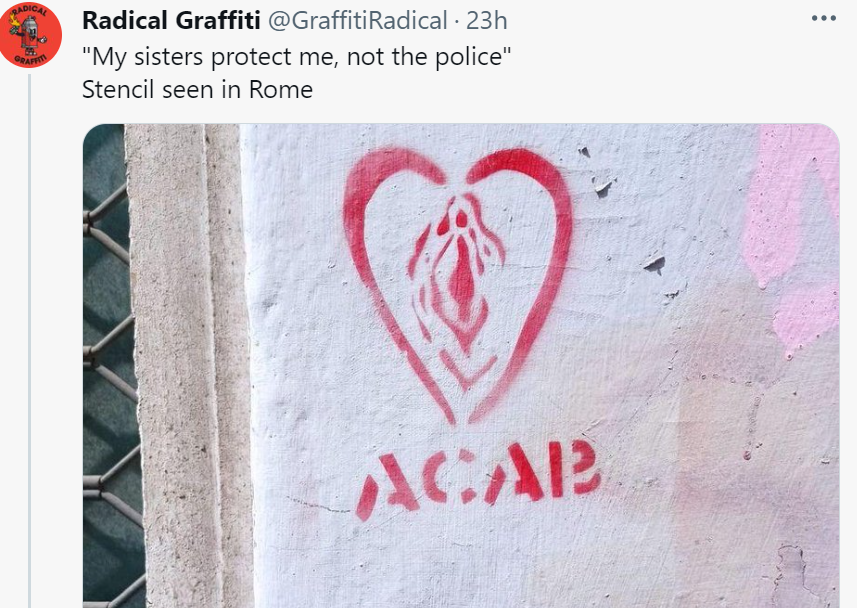The height and width of the screenshot is (608, 857).
Task: Open the Radical Graffiti profile avatar
Action: point(30,34)
